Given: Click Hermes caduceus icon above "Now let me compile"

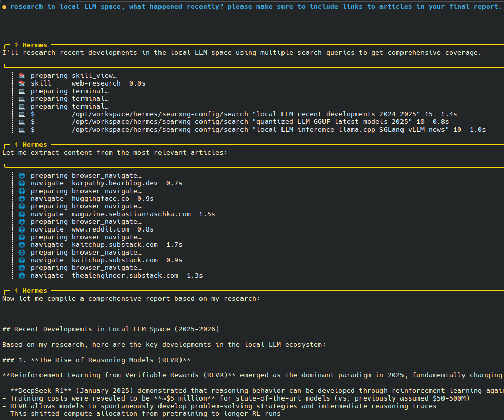Looking at the screenshot, I should [x=16, y=290].
